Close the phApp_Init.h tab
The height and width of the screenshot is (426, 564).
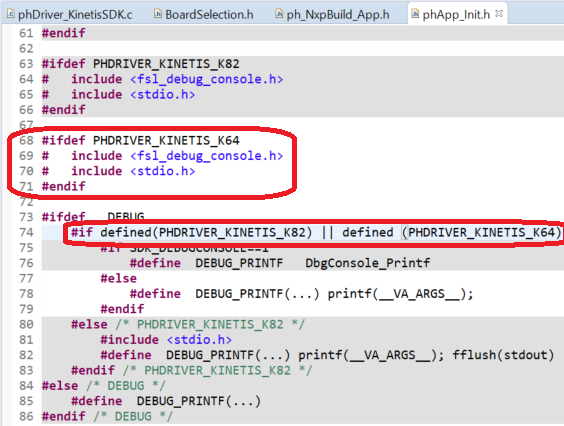pos(499,14)
